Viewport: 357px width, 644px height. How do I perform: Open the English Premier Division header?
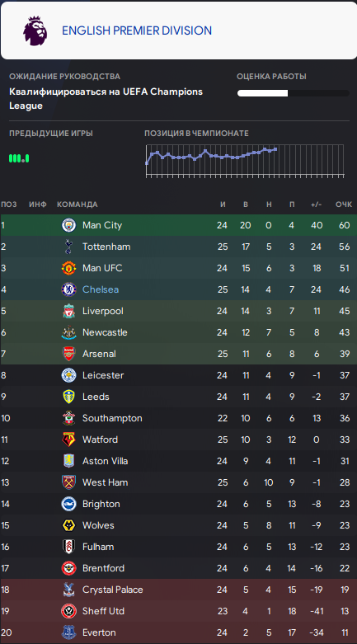(137, 31)
